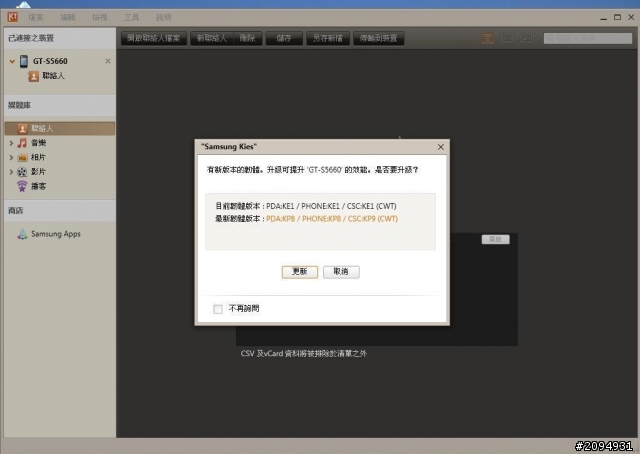
Task: Open the 工具 menu
Action: 131,17
